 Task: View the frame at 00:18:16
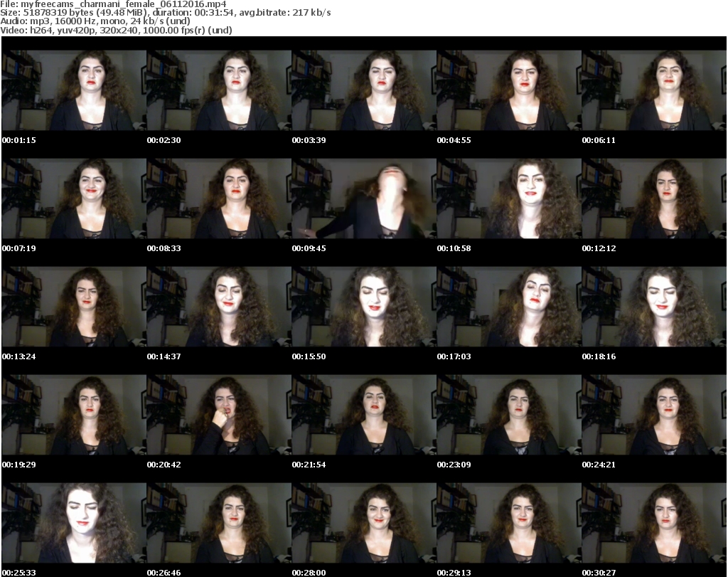[x=654, y=307]
